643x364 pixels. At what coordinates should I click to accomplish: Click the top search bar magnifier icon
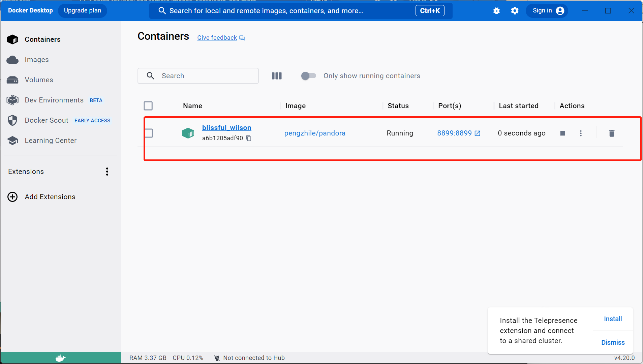pyautogui.click(x=162, y=11)
